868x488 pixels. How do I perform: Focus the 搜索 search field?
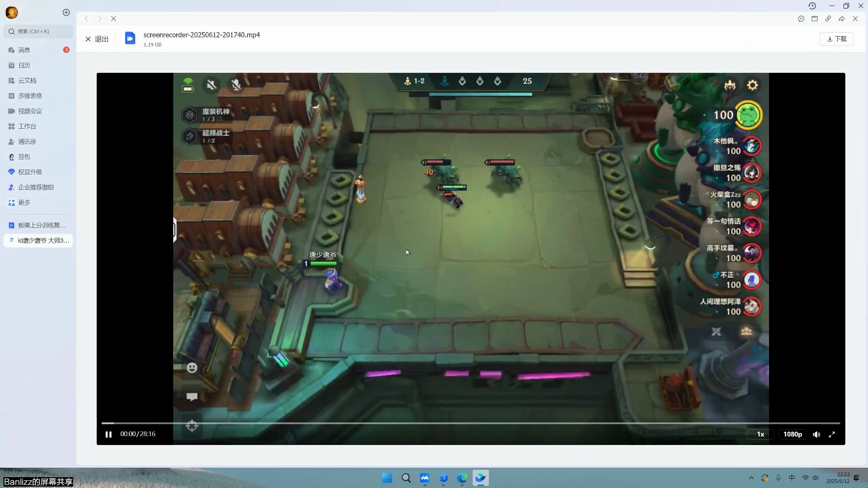tap(38, 31)
